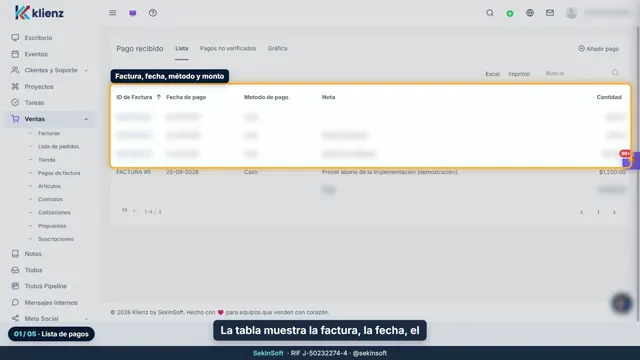Click the Klienz logo
This screenshot has height=360, width=640.
coord(39,13)
